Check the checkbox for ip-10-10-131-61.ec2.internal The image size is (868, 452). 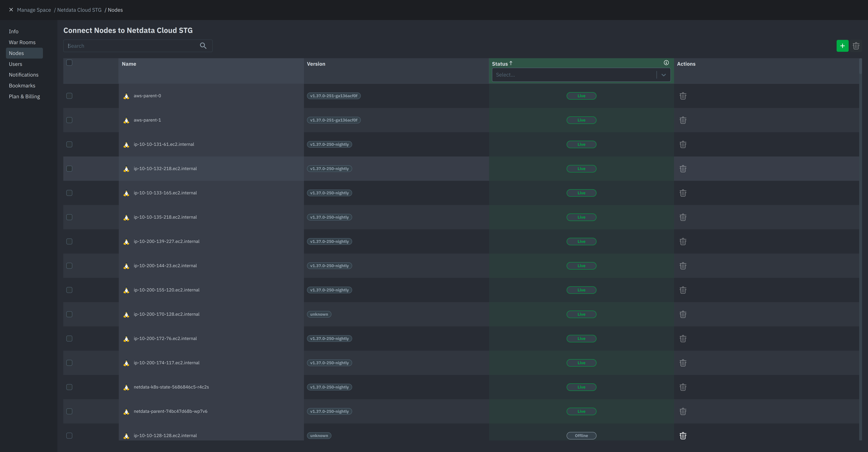click(x=69, y=144)
